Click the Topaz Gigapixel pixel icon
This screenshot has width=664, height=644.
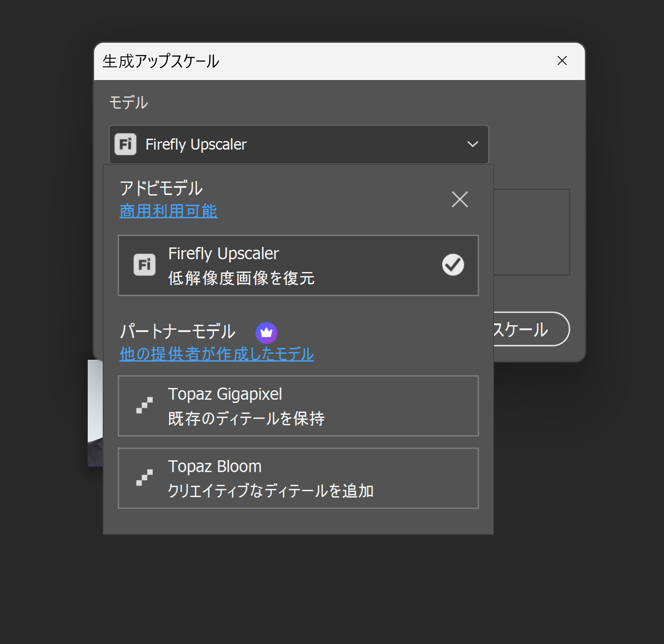click(x=145, y=405)
